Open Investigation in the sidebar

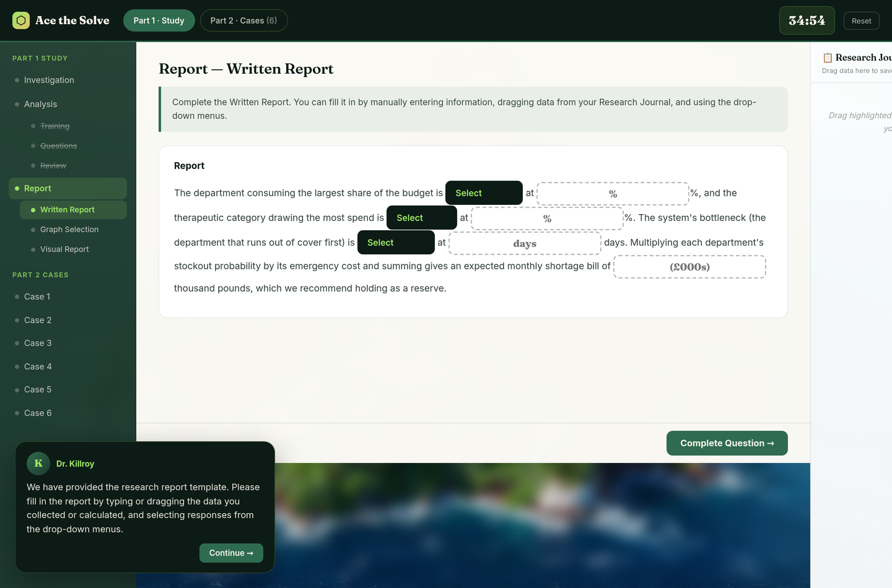click(x=68, y=80)
